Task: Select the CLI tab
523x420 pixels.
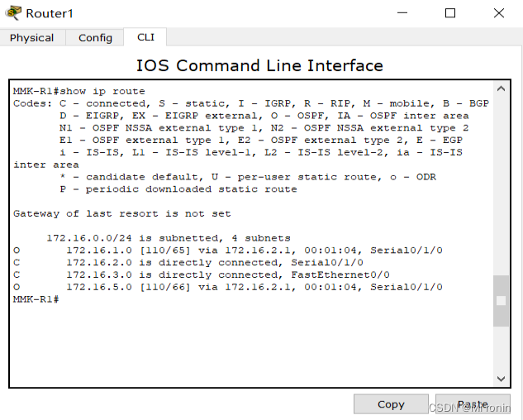Action: [x=145, y=37]
